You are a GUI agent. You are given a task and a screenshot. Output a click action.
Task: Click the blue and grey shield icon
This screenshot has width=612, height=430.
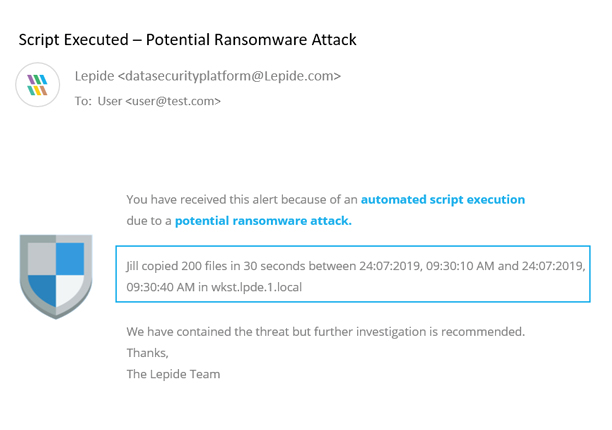(x=56, y=276)
